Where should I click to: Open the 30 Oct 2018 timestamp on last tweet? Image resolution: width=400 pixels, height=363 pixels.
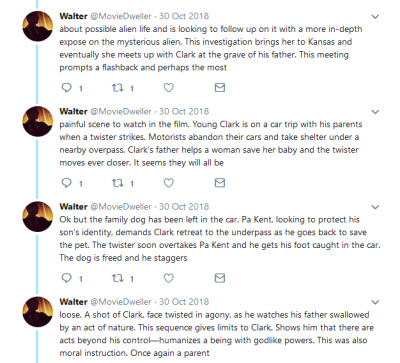pos(184,302)
